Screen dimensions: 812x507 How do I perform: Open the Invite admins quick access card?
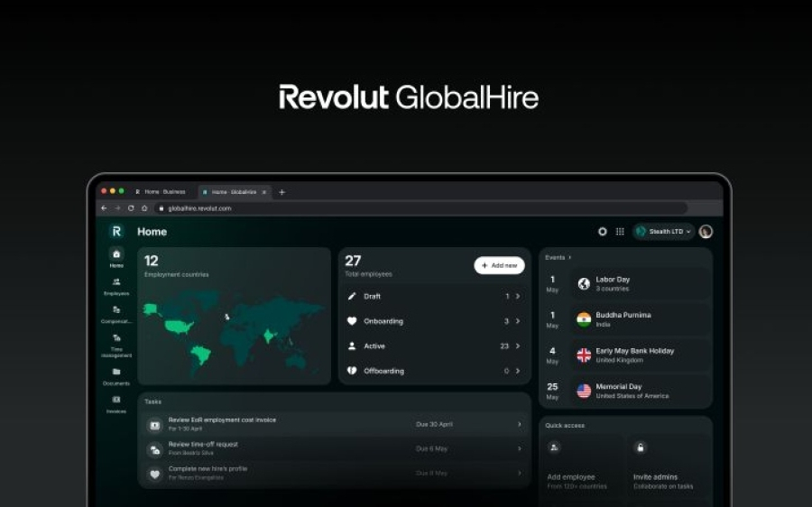pyautogui.click(x=669, y=466)
